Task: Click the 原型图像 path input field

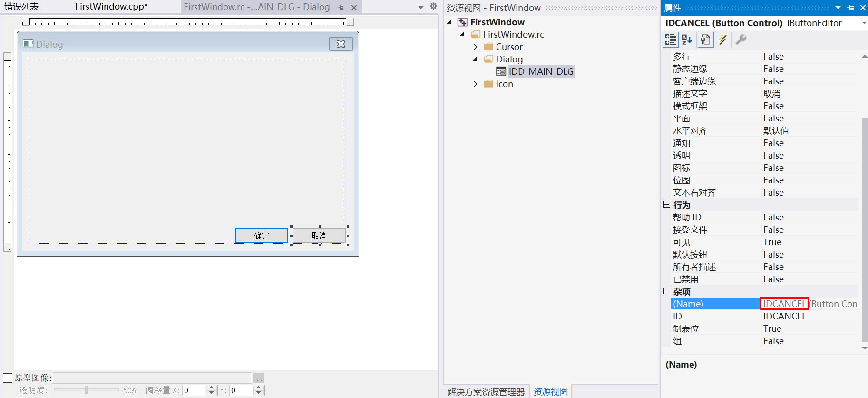Action: point(152,378)
